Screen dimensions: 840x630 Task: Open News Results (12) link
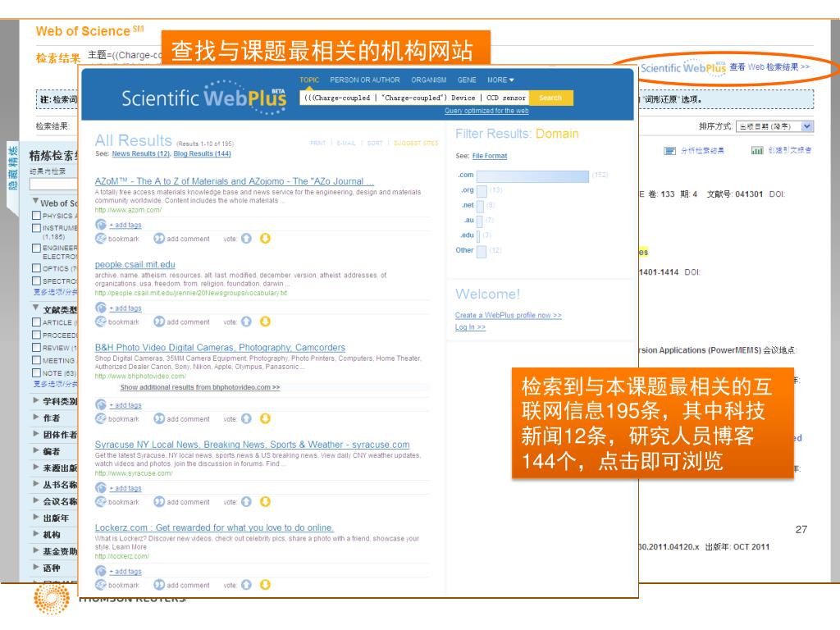point(141,153)
